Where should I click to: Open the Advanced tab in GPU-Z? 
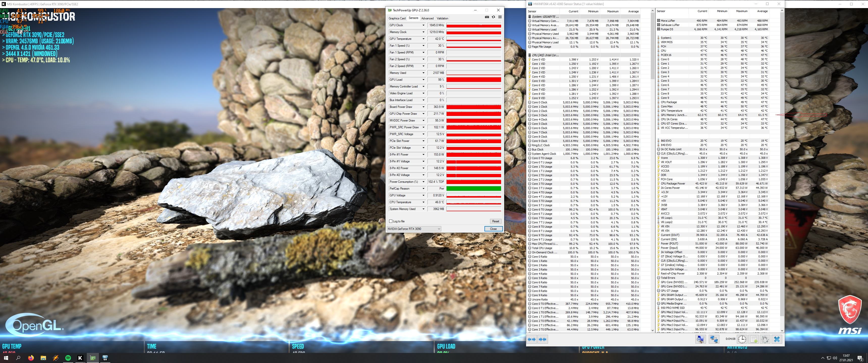pyautogui.click(x=427, y=18)
